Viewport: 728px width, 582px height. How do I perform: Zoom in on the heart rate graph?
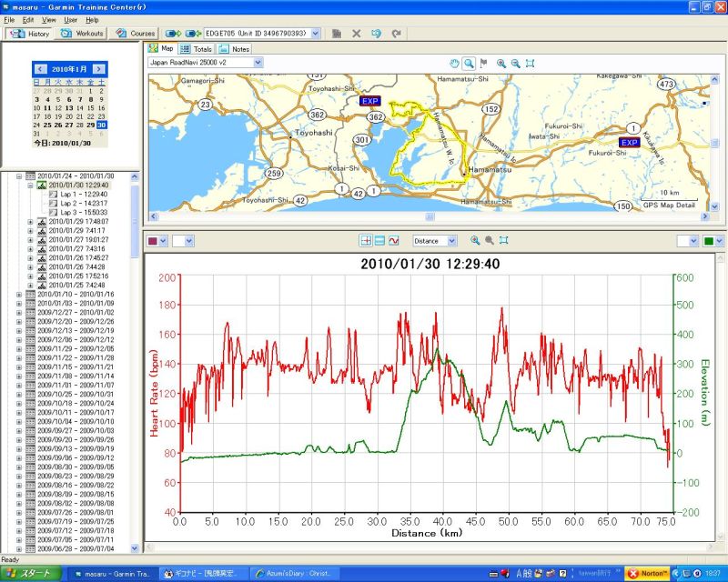click(474, 240)
